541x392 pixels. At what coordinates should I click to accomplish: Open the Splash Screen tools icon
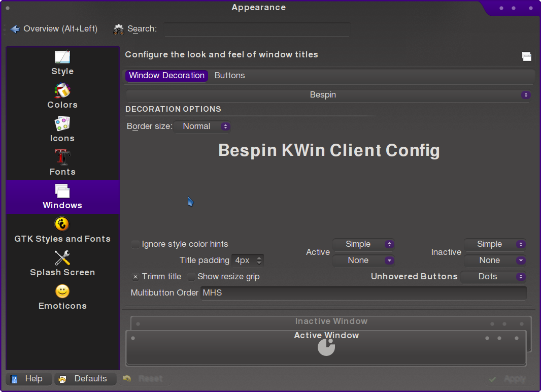62,258
